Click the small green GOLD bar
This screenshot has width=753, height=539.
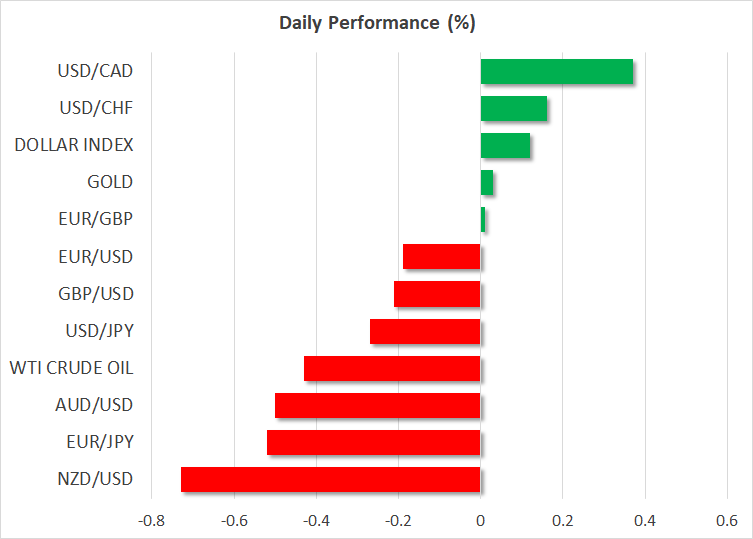coord(487,183)
